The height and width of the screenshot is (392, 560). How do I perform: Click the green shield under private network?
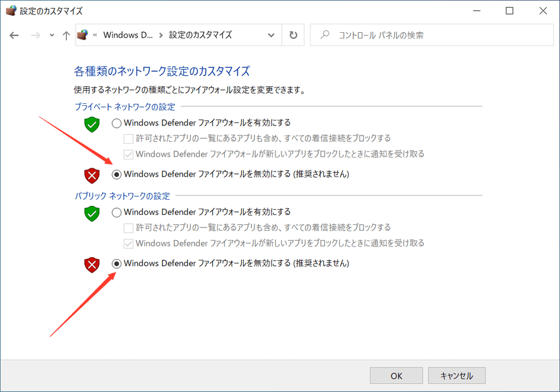click(x=92, y=124)
